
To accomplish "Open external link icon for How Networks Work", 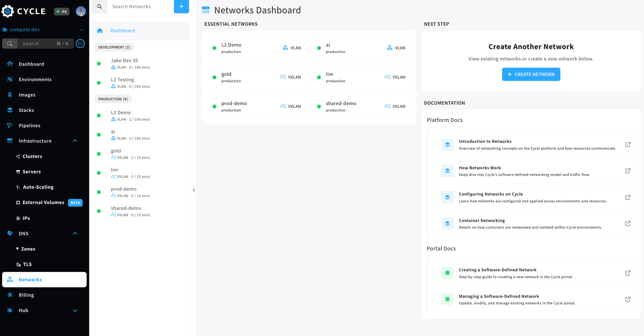I will click(628, 171).
